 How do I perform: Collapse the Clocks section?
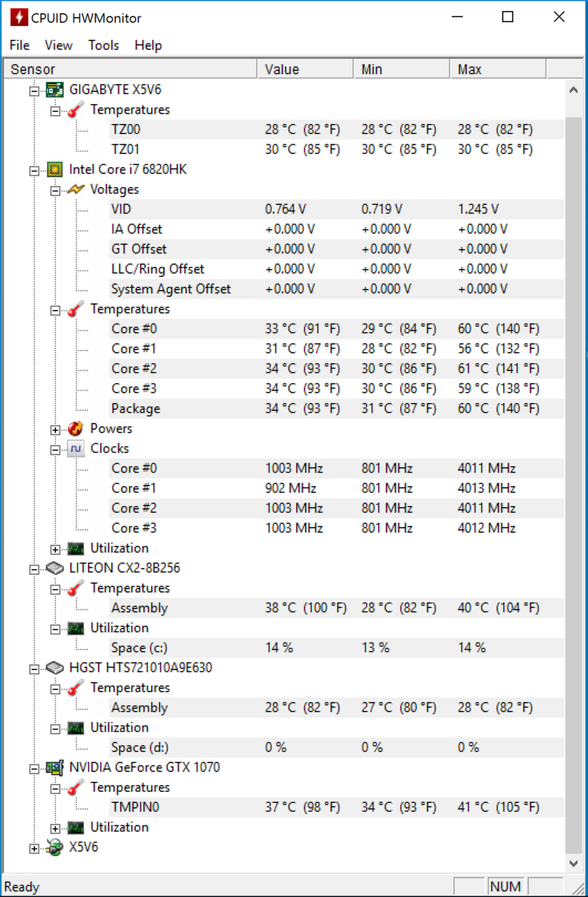click(x=55, y=449)
